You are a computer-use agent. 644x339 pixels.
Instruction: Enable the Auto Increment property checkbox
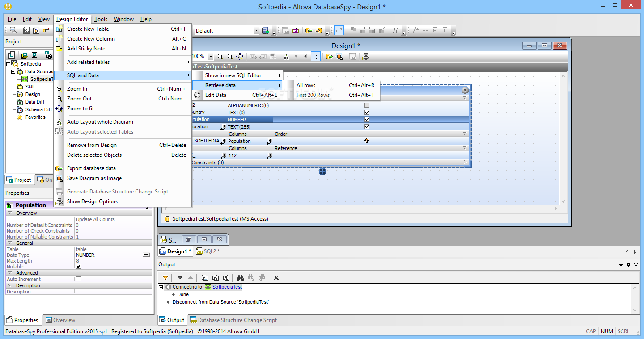[79, 279]
